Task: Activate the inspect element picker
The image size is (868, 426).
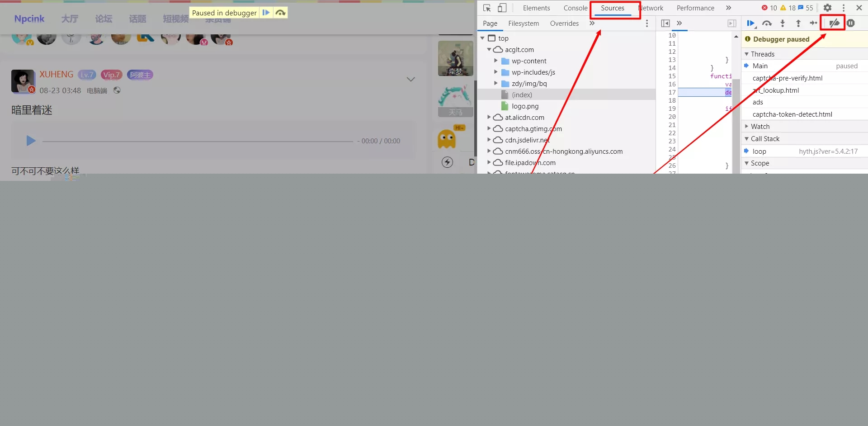Action: pyautogui.click(x=487, y=8)
